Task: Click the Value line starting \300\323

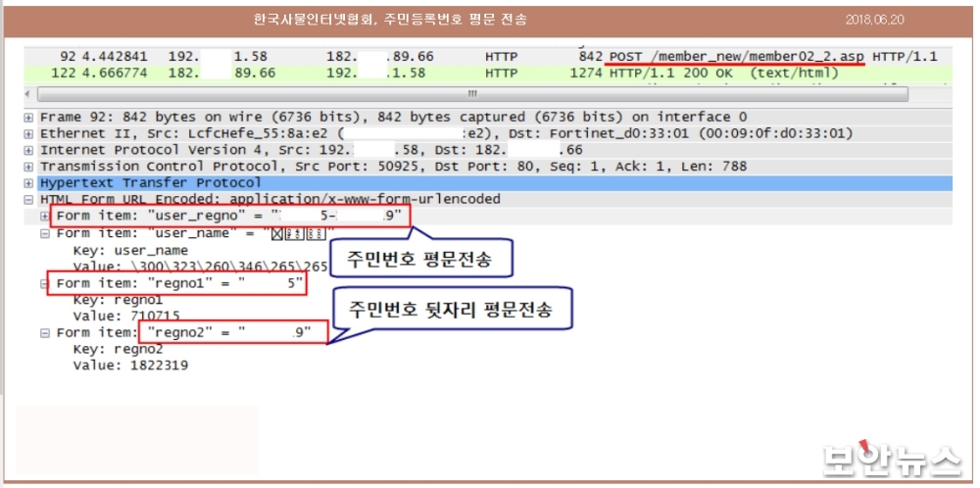Action: 200,267
